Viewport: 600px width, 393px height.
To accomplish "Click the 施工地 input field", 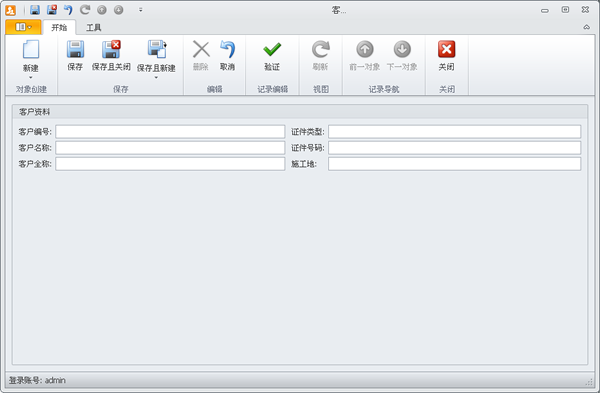I will (455, 164).
